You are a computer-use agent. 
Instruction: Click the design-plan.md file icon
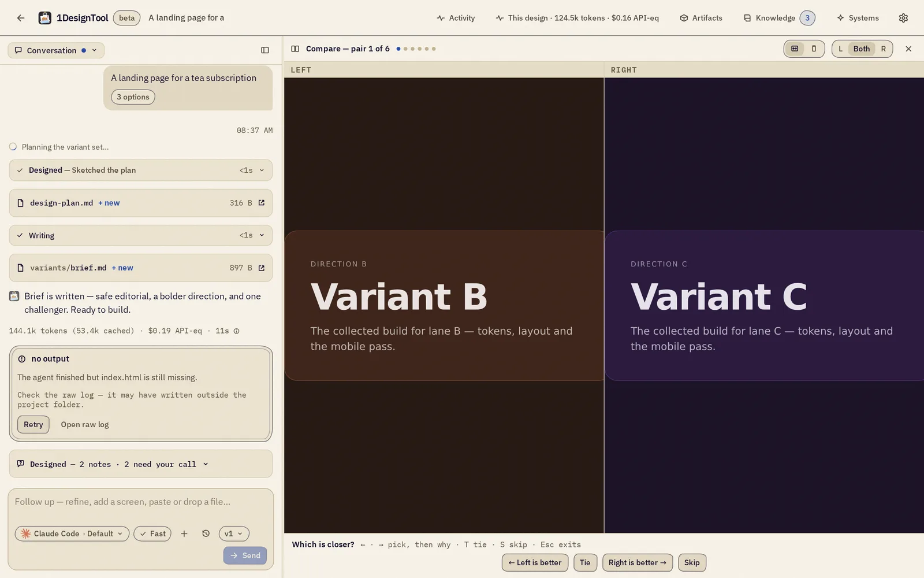21,203
